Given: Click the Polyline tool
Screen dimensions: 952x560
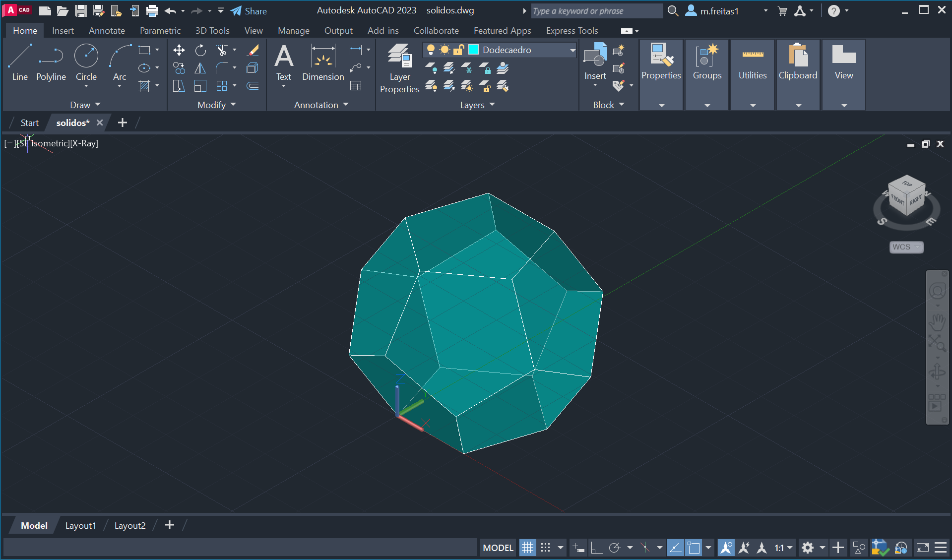Looking at the screenshot, I should (x=51, y=62).
